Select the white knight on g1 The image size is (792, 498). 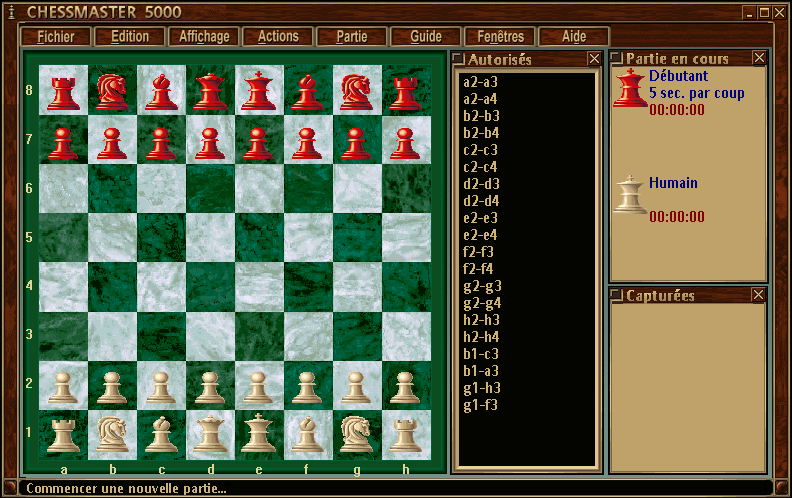pyautogui.click(x=357, y=434)
